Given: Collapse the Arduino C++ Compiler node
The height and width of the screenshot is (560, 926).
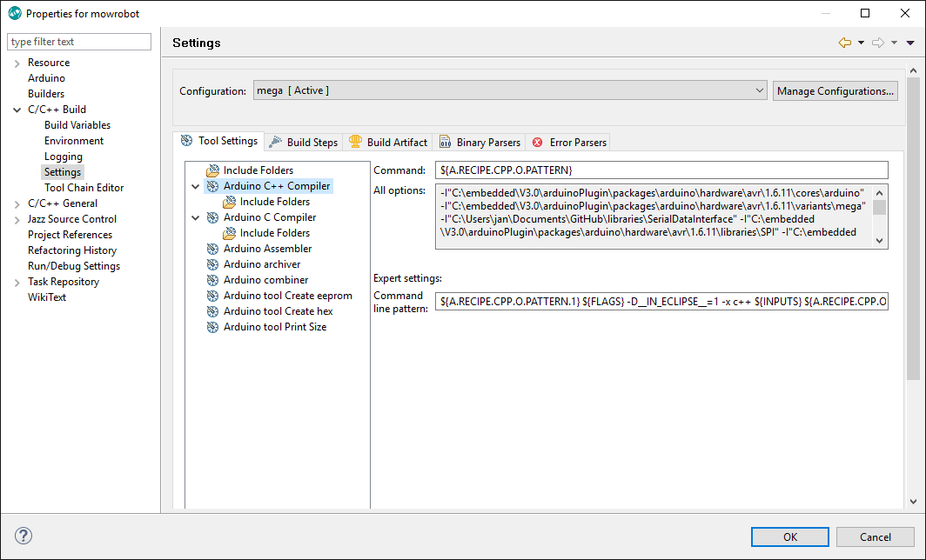Looking at the screenshot, I should 196,186.
